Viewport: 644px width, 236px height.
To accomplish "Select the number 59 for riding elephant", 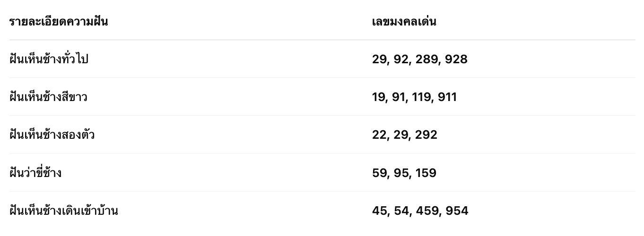I will coord(379,173).
